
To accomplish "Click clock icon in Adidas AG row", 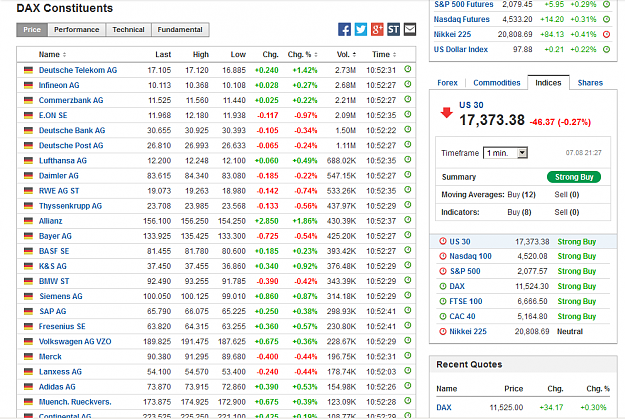I will pyautogui.click(x=407, y=386).
